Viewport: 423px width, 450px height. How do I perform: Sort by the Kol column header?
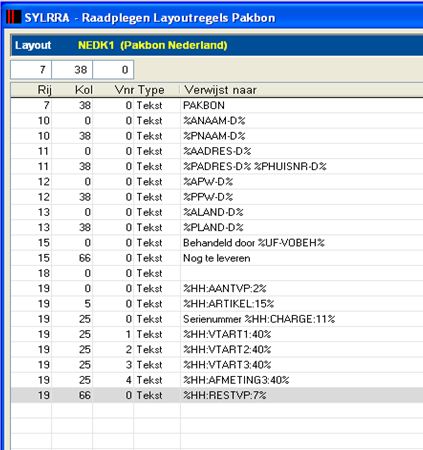(x=72, y=90)
